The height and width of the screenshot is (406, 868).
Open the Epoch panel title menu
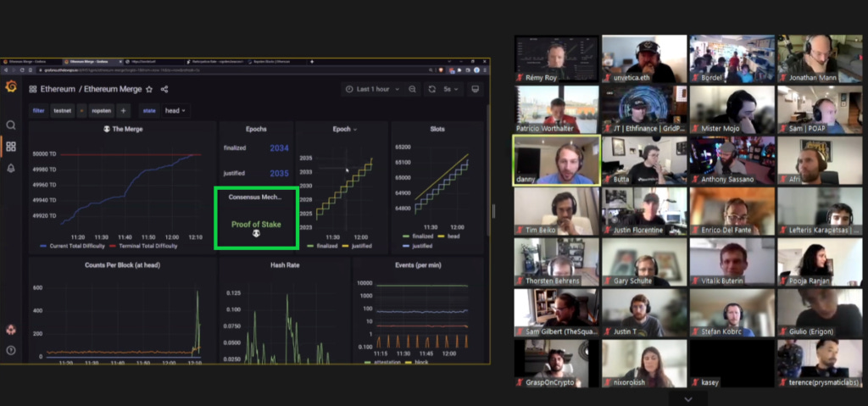coord(344,129)
